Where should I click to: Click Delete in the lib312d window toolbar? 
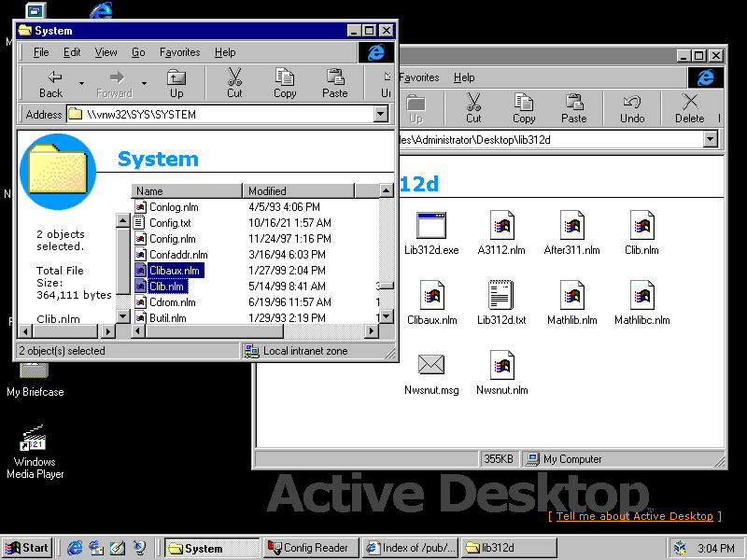coord(690,109)
